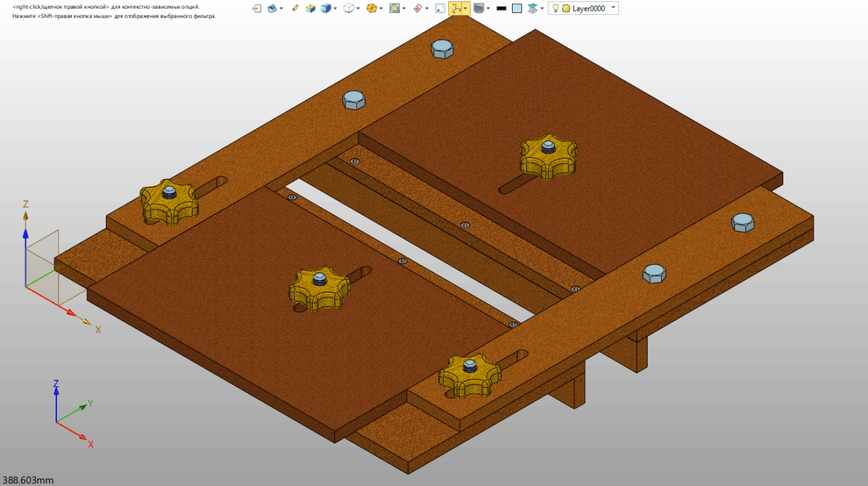
Task: Open the dropdown arrow beside the axes button
Action: point(465,8)
